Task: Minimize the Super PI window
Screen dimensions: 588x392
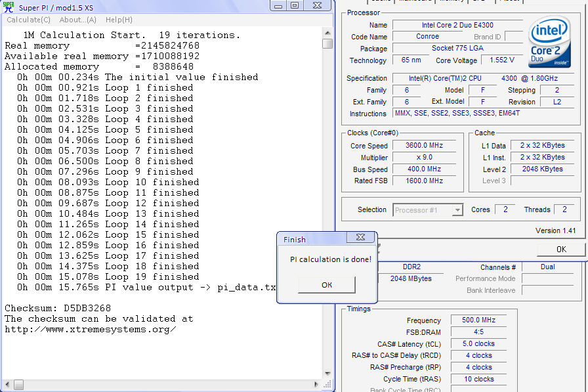Action: tap(278, 5)
